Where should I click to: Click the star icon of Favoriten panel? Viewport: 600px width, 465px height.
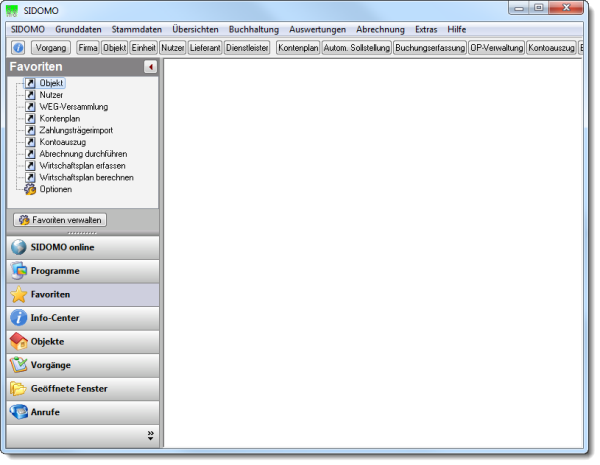pos(18,294)
